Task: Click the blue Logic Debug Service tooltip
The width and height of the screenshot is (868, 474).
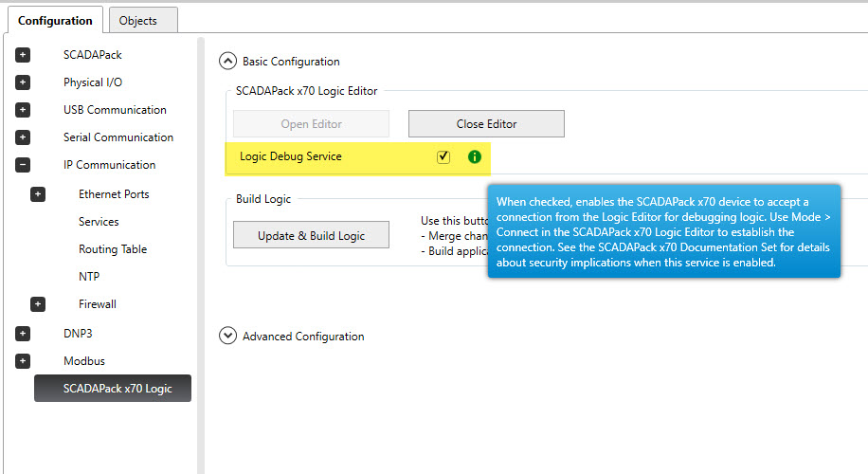Action: [664, 231]
